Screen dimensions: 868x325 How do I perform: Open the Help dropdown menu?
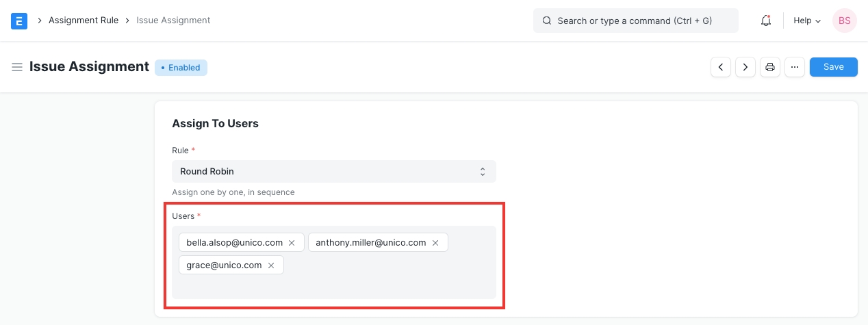tap(806, 21)
